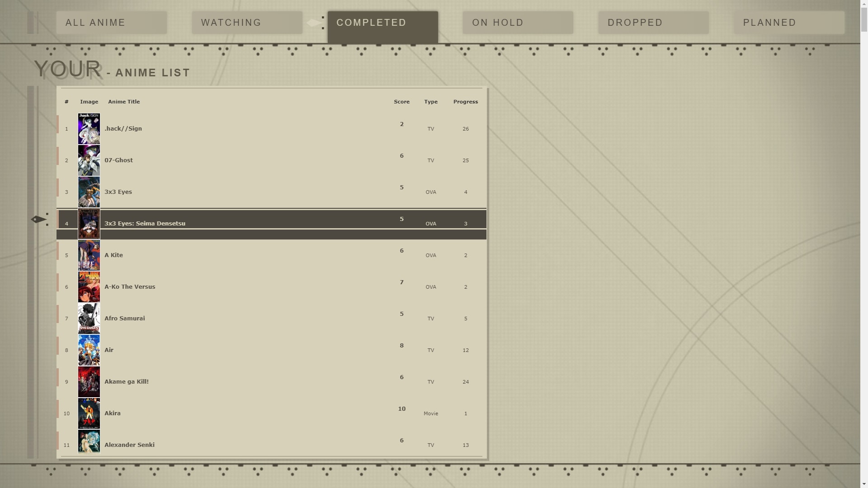
Task: Click the Alexander Senki cover thumbnail
Action: 89,441
